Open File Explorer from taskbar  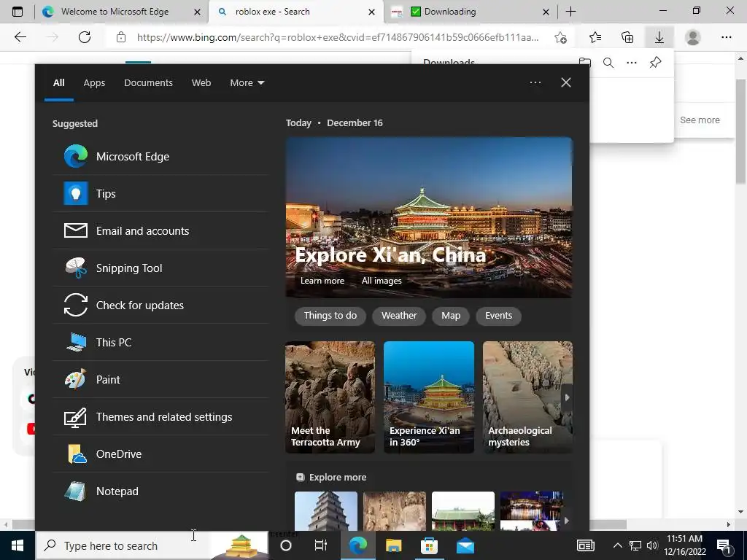coord(393,545)
